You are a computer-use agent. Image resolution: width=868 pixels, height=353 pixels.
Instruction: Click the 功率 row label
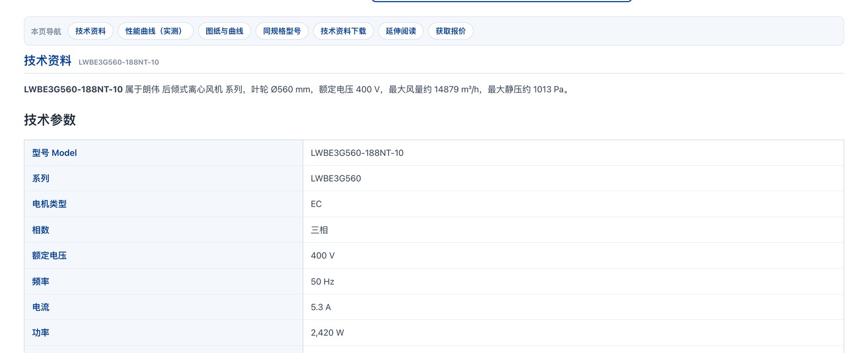(41, 332)
